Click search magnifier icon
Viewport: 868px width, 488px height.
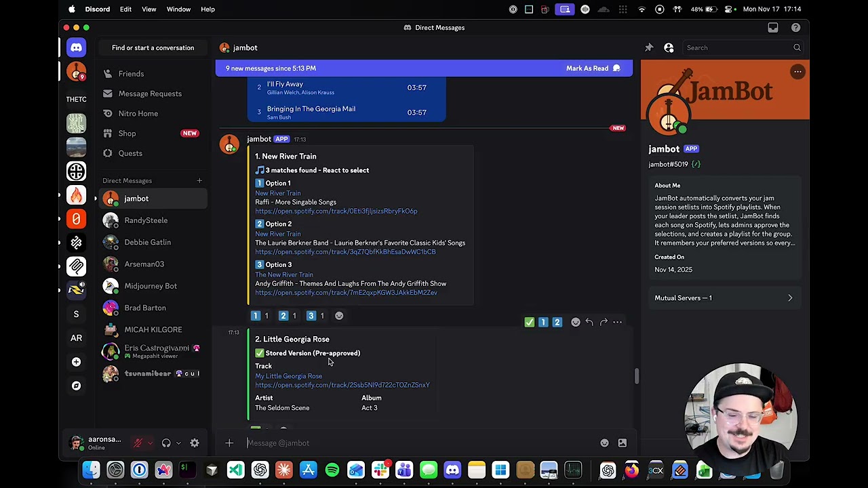tap(797, 47)
